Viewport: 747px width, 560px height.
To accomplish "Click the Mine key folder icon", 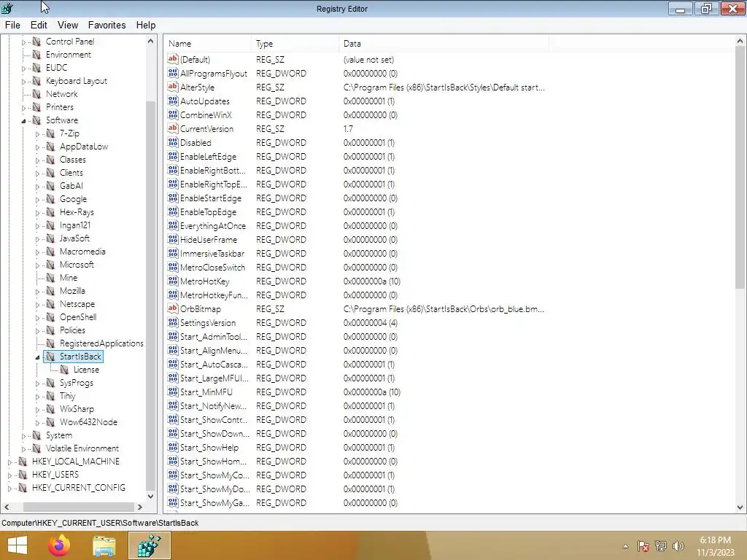I will (50, 278).
